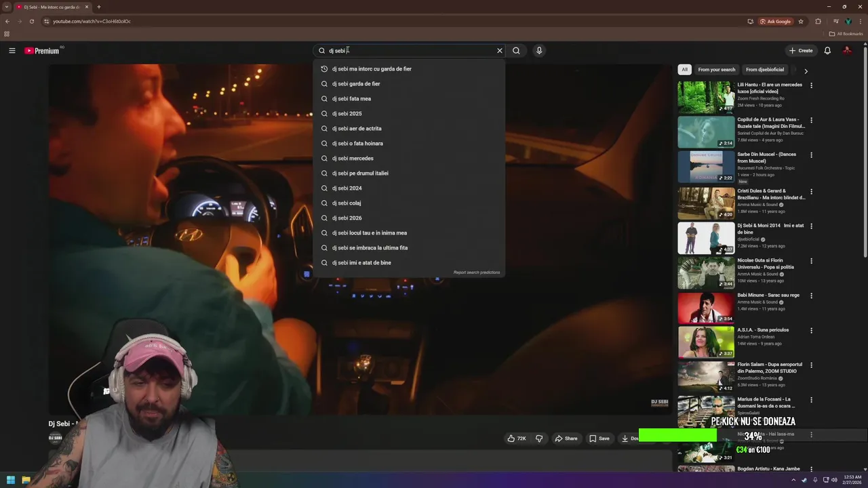Select the 'From your search' chip

tap(716, 69)
